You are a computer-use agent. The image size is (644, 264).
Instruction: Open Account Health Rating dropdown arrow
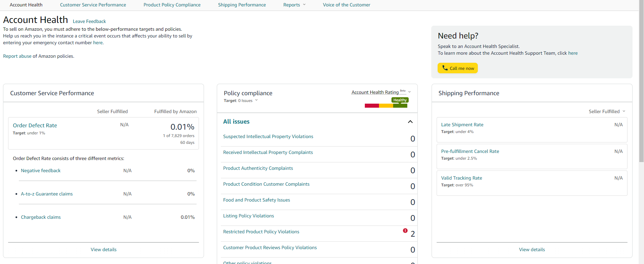(x=410, y=92)
